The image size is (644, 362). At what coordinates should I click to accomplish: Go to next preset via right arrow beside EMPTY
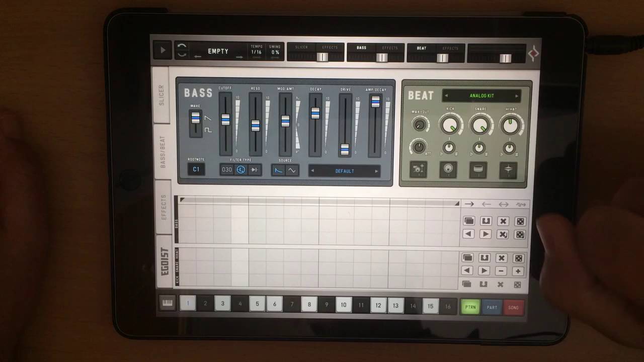239,57
